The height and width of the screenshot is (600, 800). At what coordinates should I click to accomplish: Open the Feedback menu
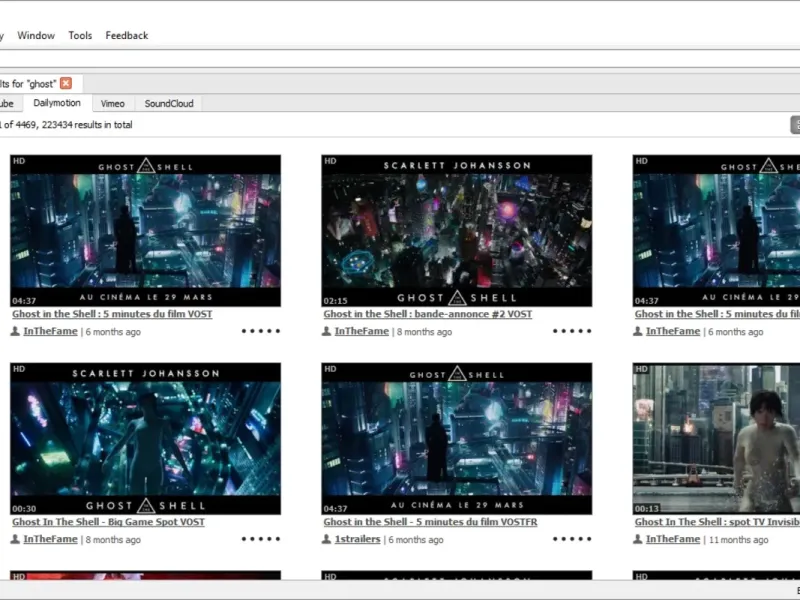coord(127,35)
